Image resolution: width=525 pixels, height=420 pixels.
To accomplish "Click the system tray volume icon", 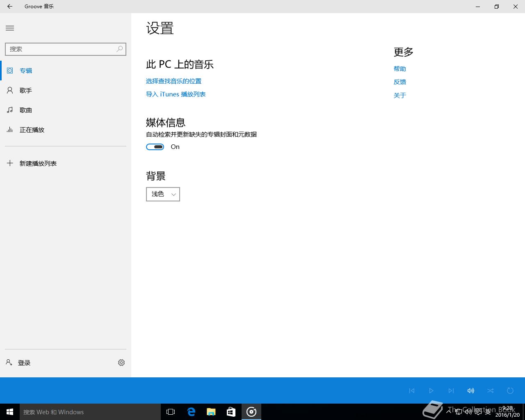I will click(x=468, y=412).
